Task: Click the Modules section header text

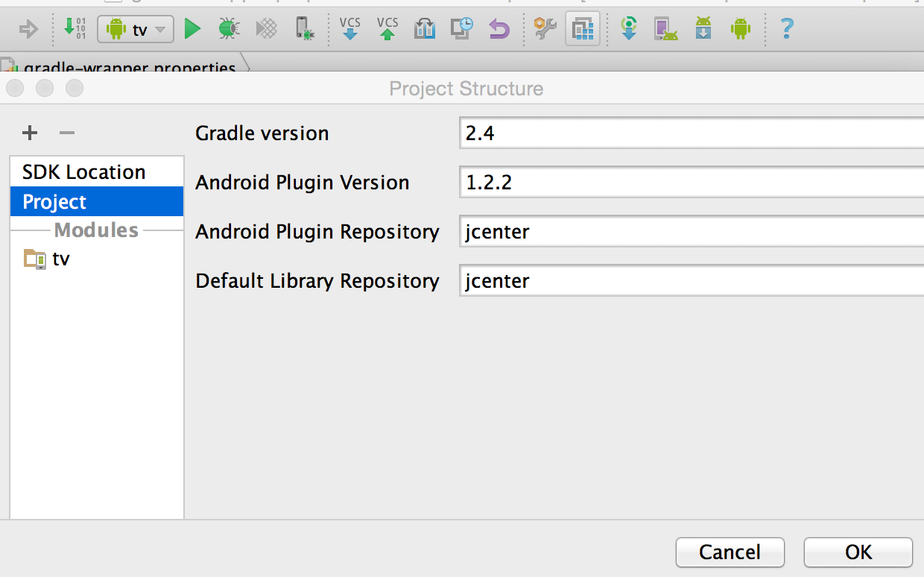Action: (x=97, y=230)
